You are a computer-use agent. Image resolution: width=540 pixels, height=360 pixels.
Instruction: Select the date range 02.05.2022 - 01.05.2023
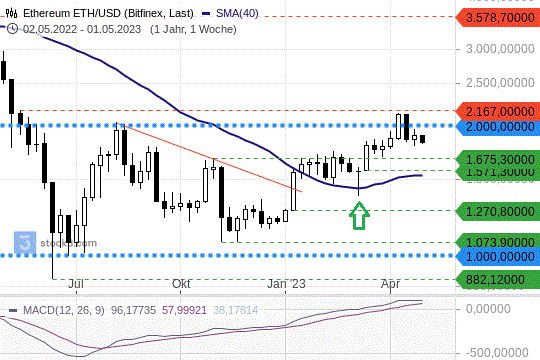[82, 29]
